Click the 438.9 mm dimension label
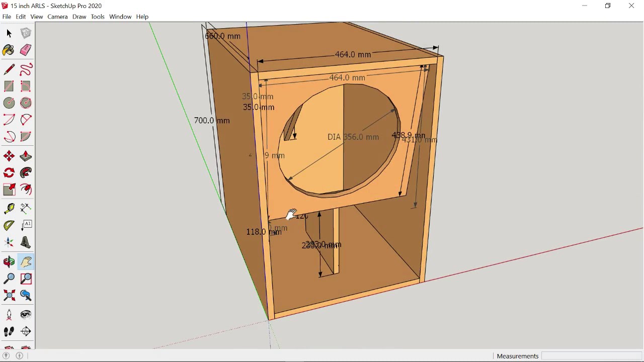The image size is (644, 362). 408,136
